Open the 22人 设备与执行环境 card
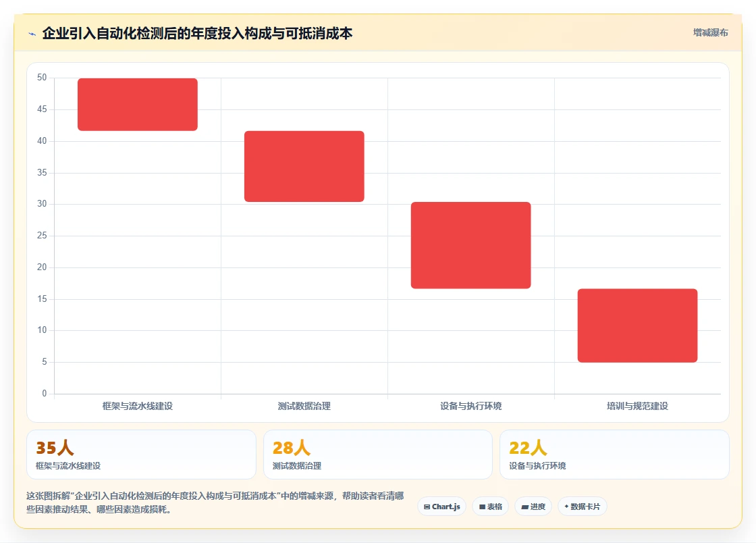The height and width of the screenshot is (543, 756). coord(614,455)
